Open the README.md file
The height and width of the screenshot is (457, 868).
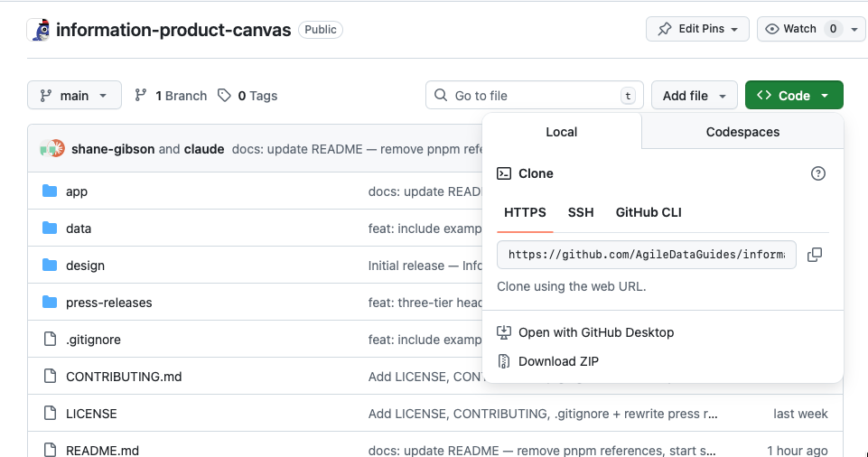click(x=102, y=451)
